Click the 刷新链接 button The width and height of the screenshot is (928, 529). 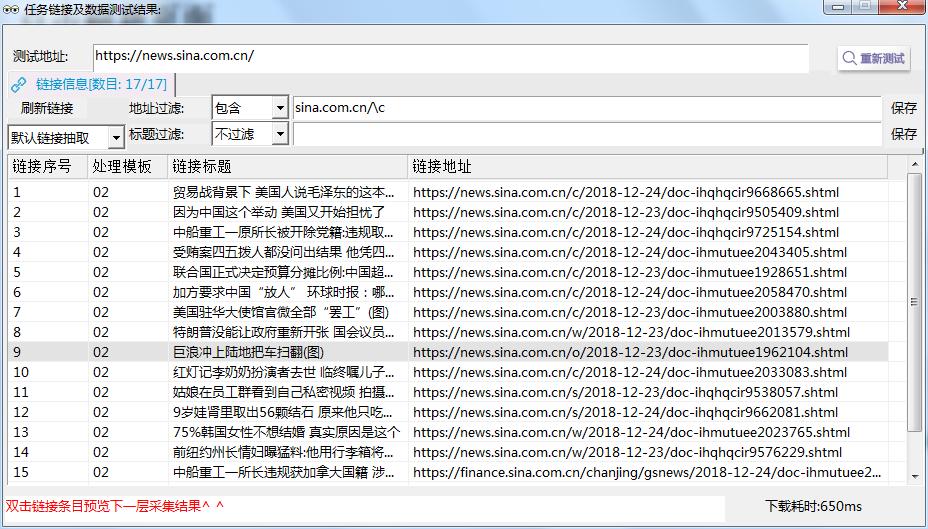(x=47, y=108)
